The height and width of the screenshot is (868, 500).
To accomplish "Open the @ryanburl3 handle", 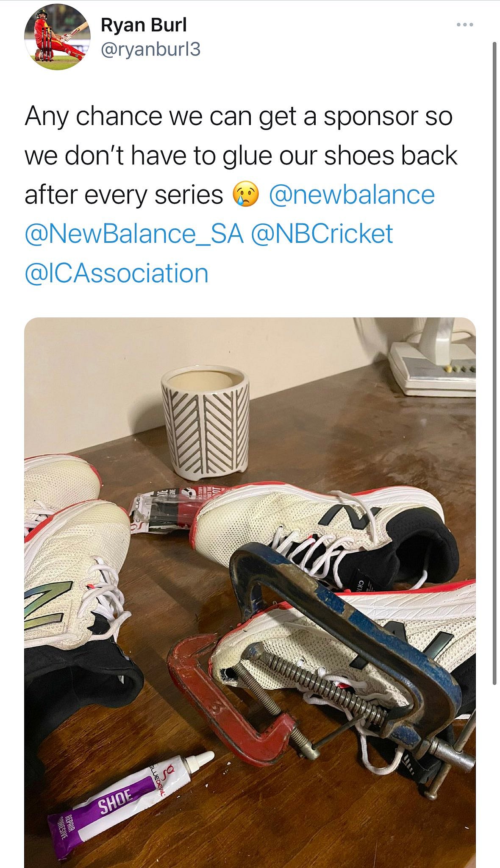I will click(150, 50).
